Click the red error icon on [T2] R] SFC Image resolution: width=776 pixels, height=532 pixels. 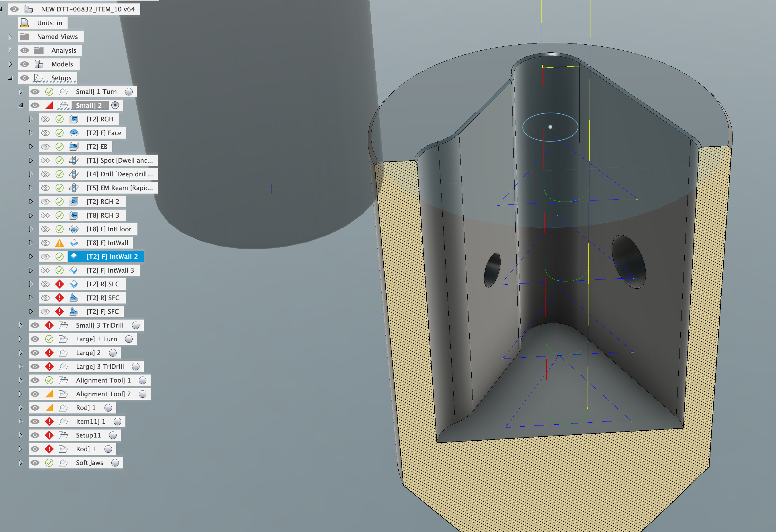pos(60,284)
